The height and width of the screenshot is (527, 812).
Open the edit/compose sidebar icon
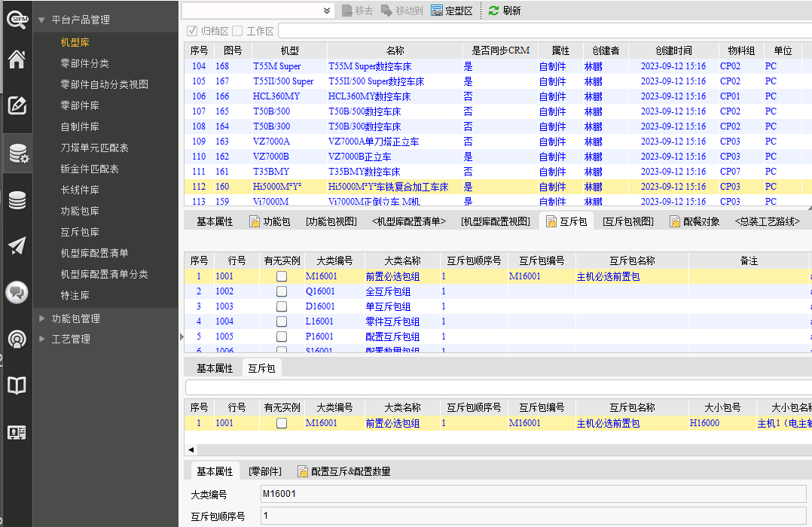click(x=17, y=105)
